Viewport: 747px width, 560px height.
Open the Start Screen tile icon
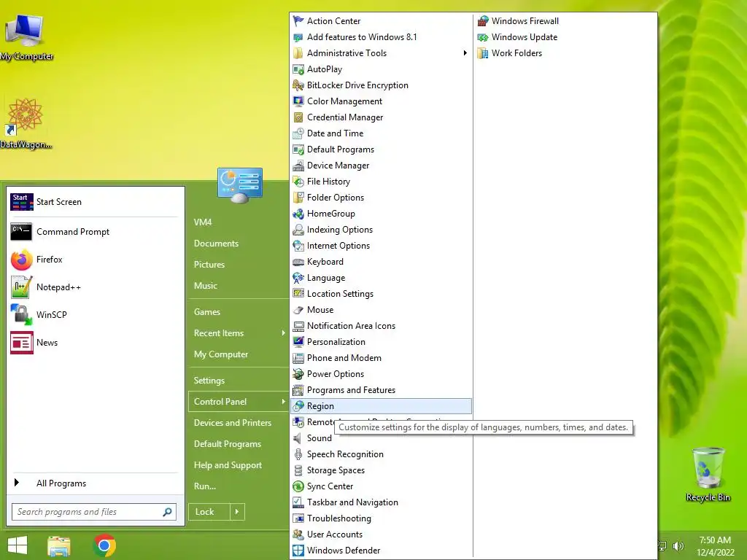click(21, 202)
